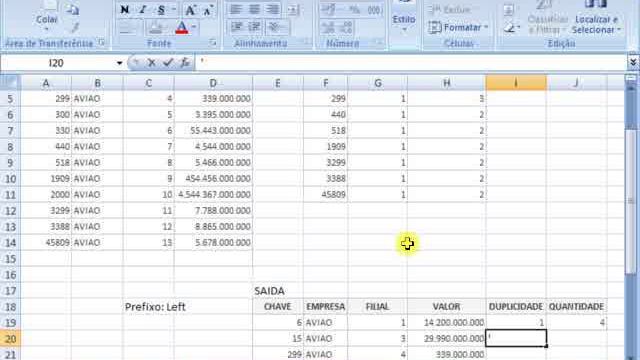The width and height of the screenshot is (640, 360).
Task: Click cell containing 55.443.000.000
Action: click(213, 130)
